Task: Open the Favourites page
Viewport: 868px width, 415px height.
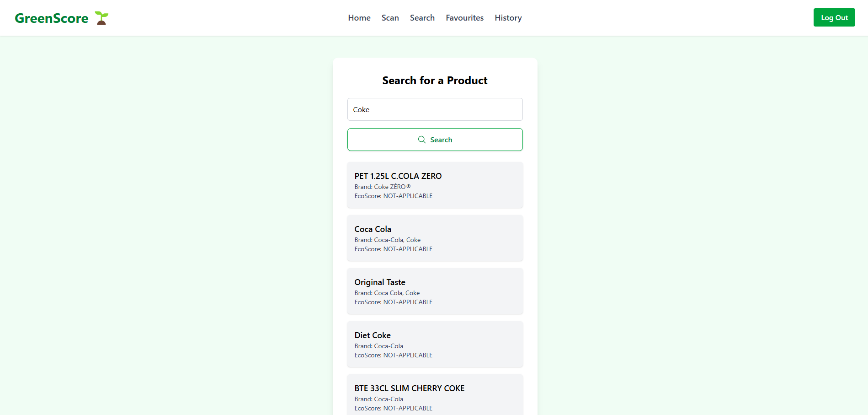Action: [464, 18]
